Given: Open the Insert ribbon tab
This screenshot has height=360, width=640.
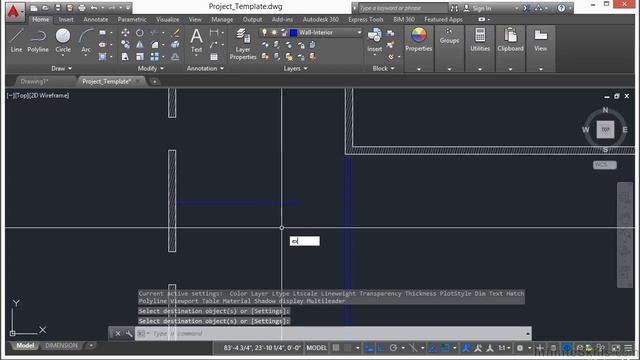Looking at the screenshot, I should pos(66,19).
